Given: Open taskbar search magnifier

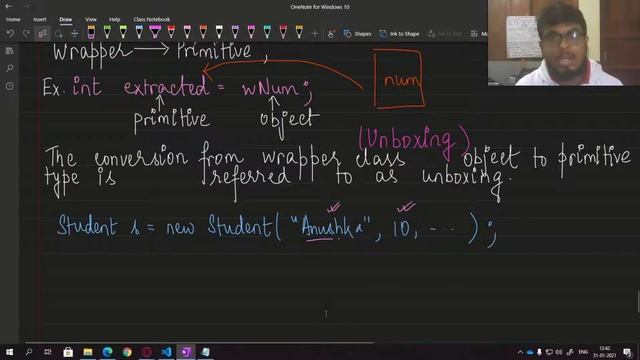Looking at the screenshot, I should coord(29,352).
